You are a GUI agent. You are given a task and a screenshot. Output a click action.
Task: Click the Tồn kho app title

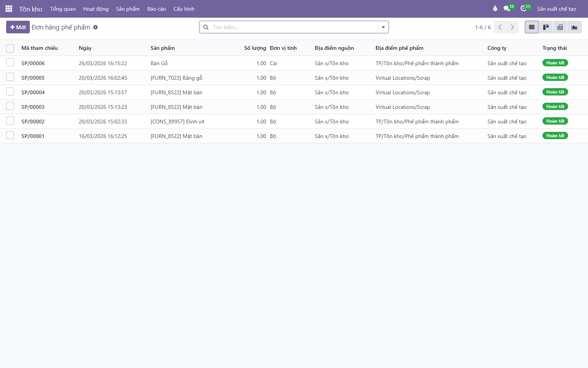point(31,9)
